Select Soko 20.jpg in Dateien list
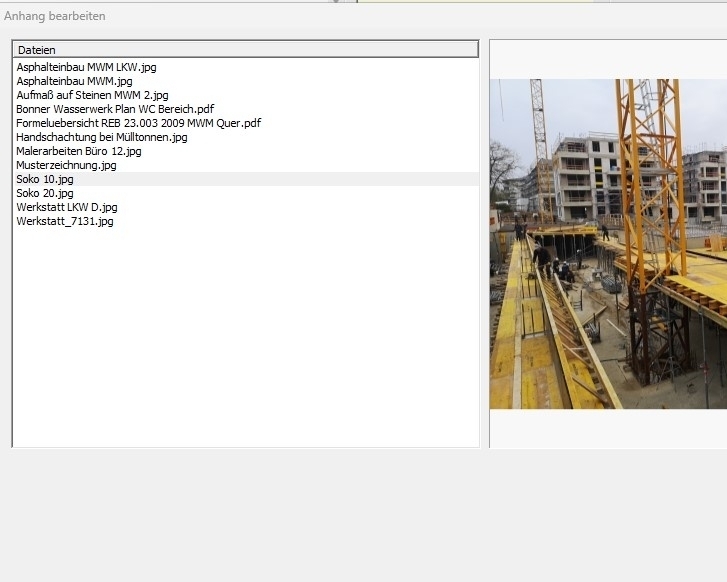Screen dimensions: 727x582 click(x=45, y=193)
